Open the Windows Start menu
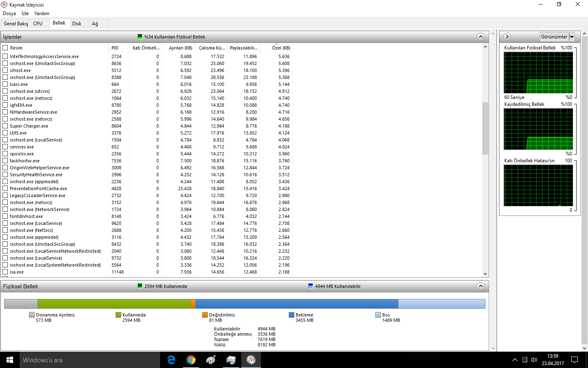Screen dimensions: 588x368 (10, 360)
